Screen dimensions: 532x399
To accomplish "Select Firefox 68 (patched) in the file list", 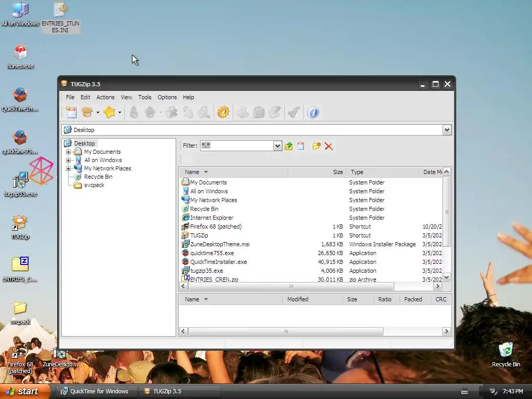I will (x=216, y=227).
